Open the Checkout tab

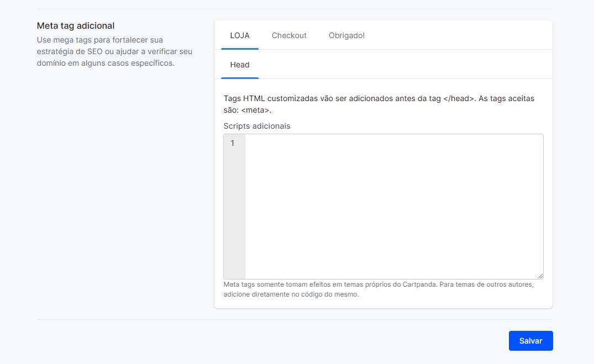pyautogui.click(x=289, y=35)
